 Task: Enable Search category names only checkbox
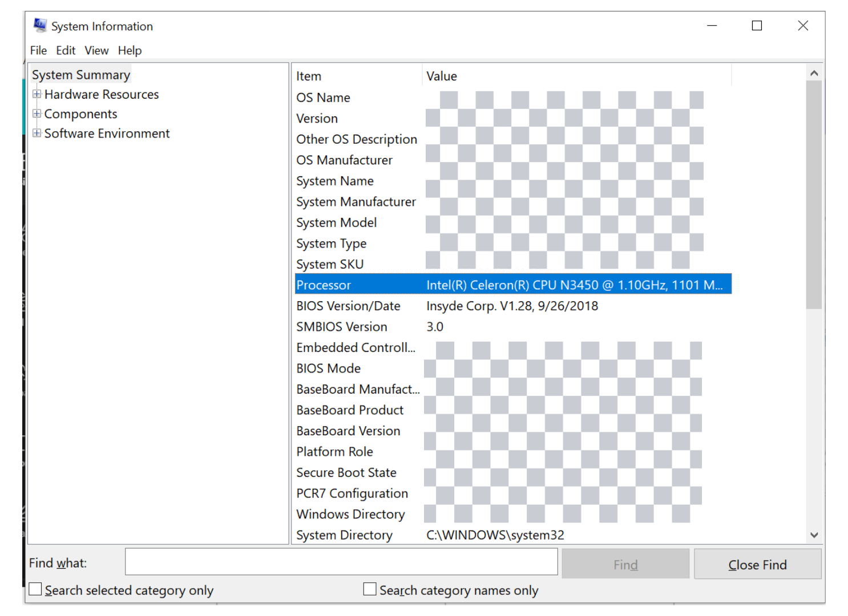tap(370, 589)
